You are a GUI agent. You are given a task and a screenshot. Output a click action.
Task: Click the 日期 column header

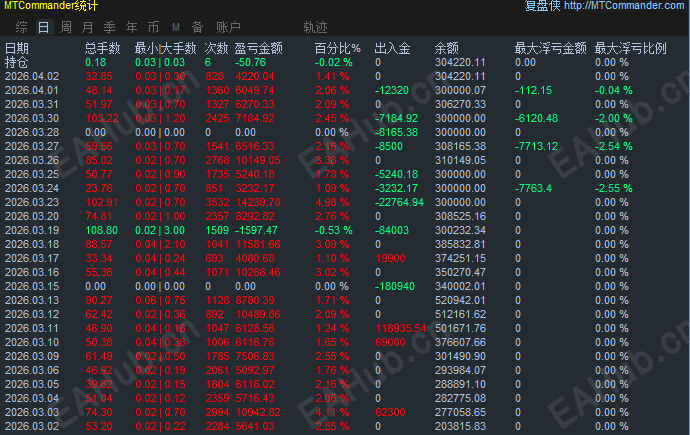coord(17,48)
